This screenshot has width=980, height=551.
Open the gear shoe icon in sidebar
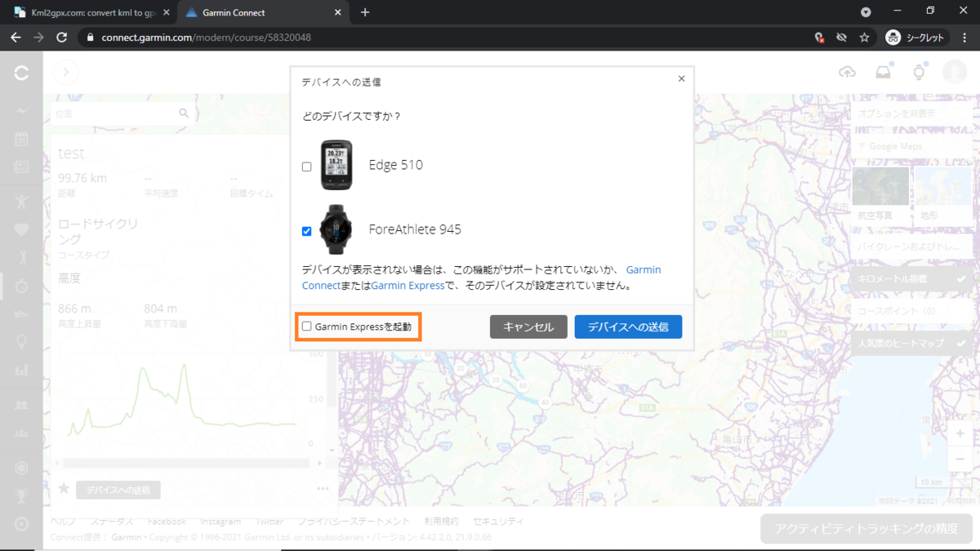pos(22,313)
